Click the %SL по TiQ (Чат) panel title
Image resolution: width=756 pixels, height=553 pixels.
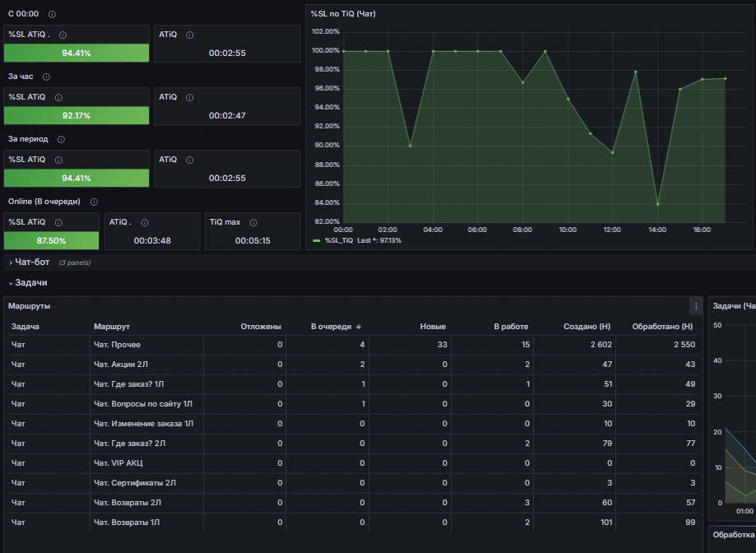[x=343, y=14]
